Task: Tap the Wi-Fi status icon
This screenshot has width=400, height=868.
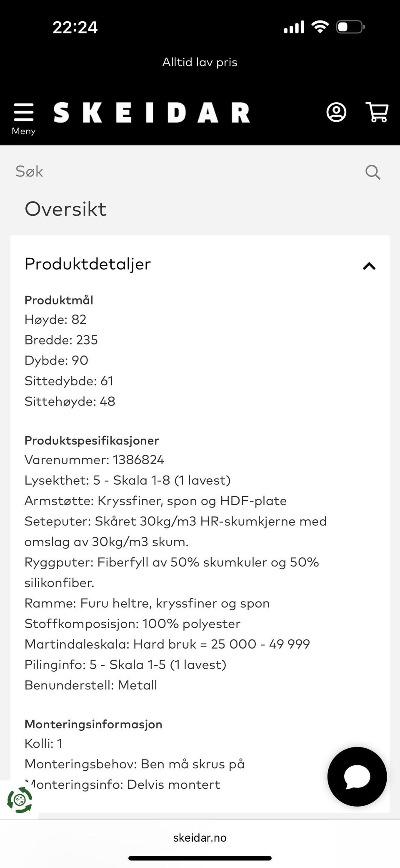Action: [320, 27]
